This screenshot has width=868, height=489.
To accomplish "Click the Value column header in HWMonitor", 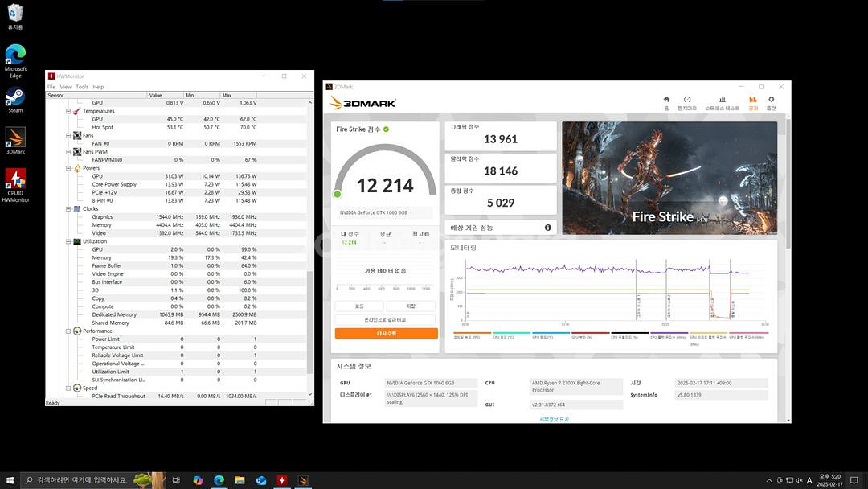I will (165, 95).
